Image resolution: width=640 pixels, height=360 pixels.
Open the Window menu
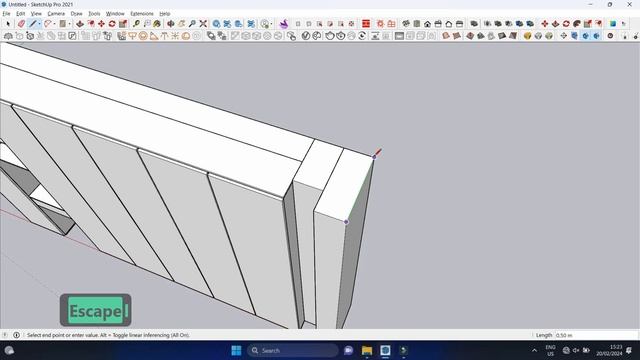115,13
